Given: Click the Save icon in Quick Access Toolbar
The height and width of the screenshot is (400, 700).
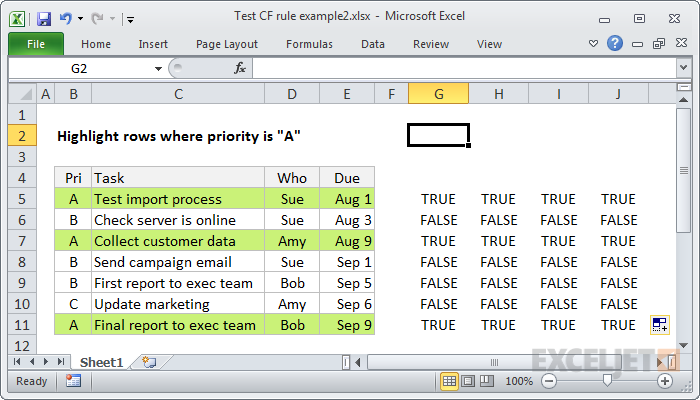Looking at the screenshot, I should click(43, 19).
